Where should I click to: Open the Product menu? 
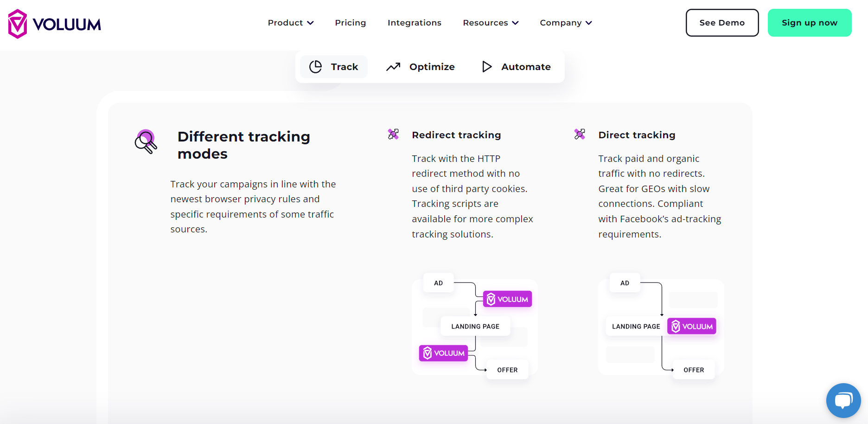(291, 23)
